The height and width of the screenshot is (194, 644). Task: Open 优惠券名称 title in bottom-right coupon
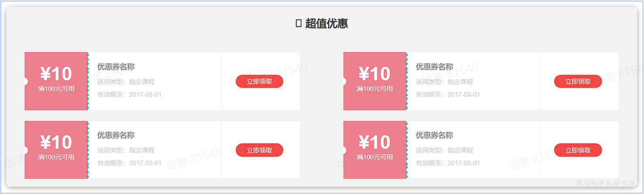[x=434, y=135]
